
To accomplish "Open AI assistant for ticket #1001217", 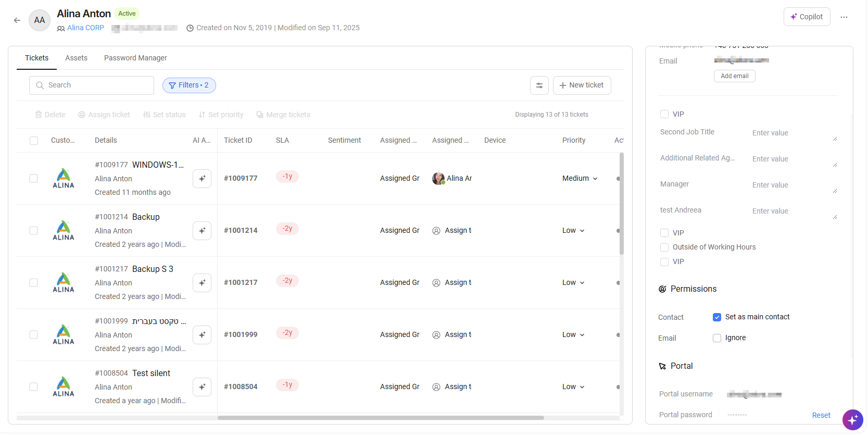I will tap(202, 282).
